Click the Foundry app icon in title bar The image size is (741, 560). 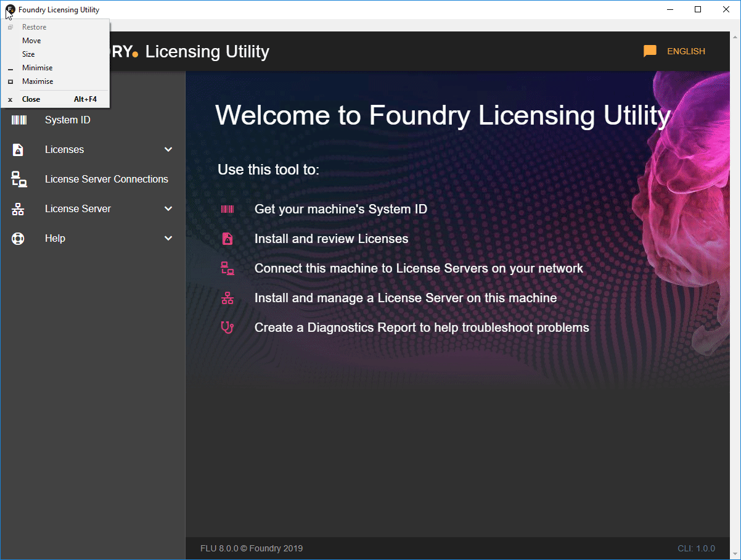point(10,9)
